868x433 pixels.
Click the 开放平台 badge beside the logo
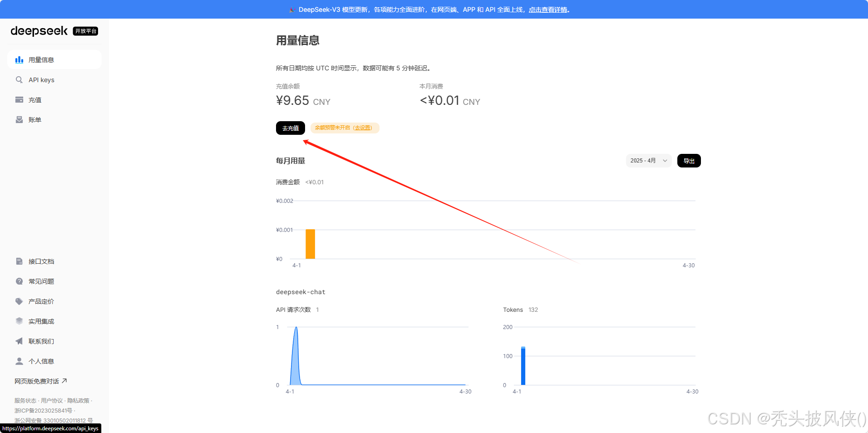click(86, 31)
